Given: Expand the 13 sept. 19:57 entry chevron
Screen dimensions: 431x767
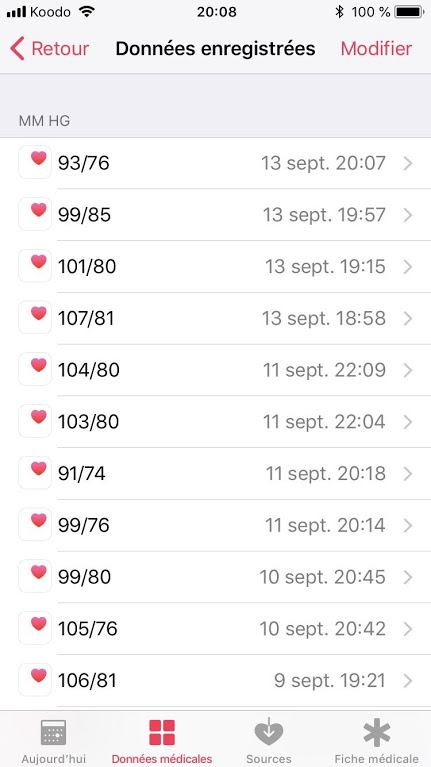Looking at the screenshot, I should point(408,215).
